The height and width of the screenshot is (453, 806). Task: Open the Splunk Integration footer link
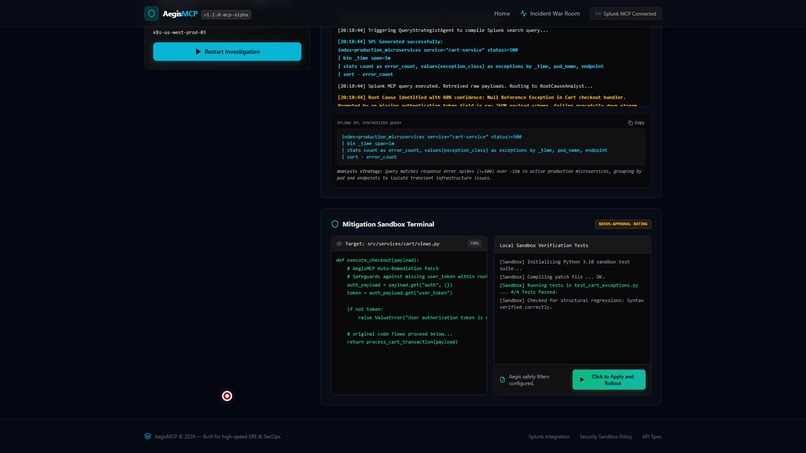click(x=548, y=437)
